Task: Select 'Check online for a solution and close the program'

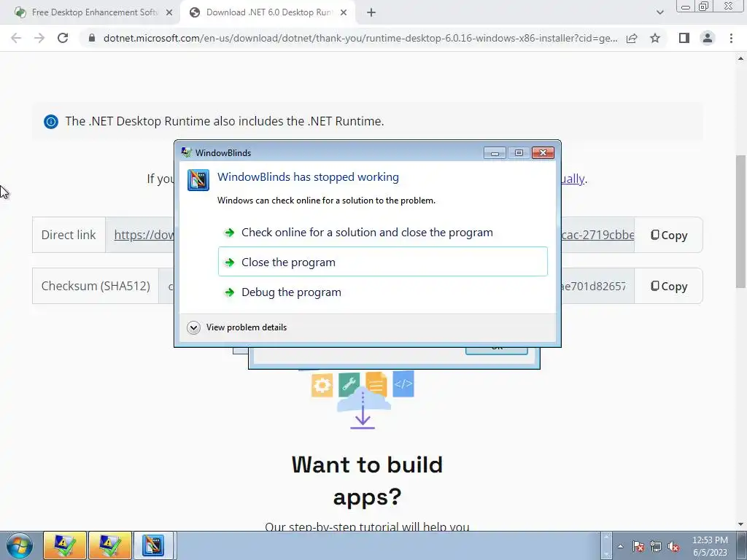Action: tap(367, 233)
